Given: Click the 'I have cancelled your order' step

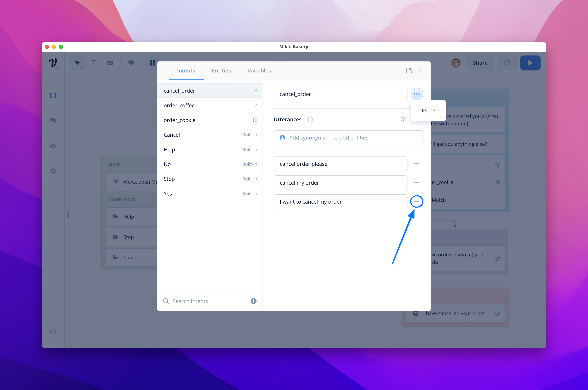Looking at the screenshot, I should coord(455,313).
